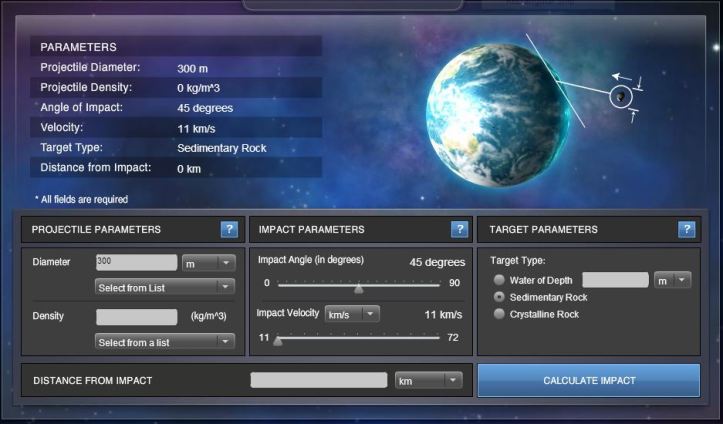Change impact velocity units dropdown
723x424 pixels.
352,314
